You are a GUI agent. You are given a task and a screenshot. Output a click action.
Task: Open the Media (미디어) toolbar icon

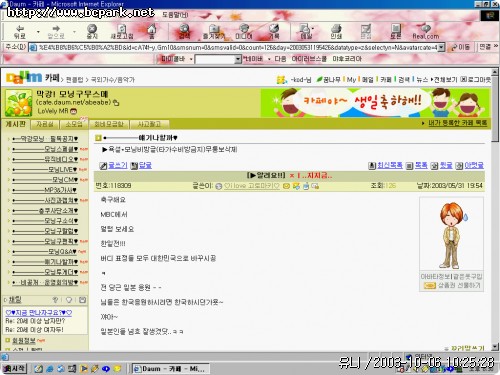click(244, 32)
